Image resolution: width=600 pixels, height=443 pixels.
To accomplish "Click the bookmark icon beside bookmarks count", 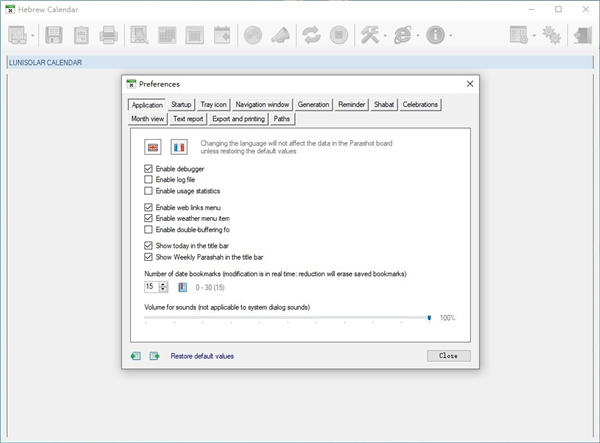I will 183,287.
